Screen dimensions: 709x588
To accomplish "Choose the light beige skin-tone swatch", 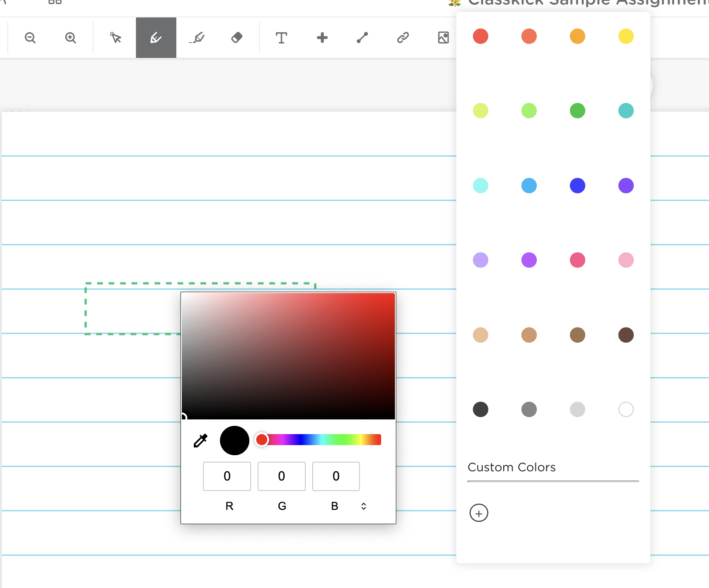I will pos(481,335).
